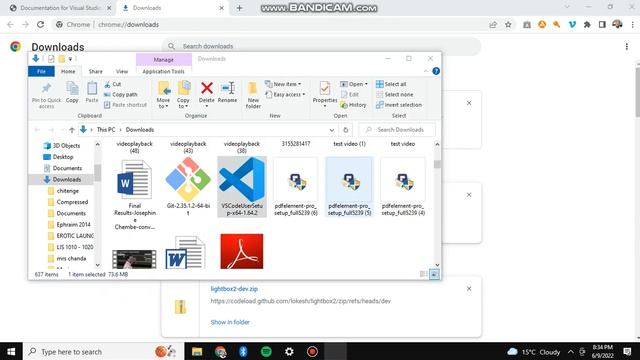Open address bar history dropdown
Screen dimensions: 640x360
pos(332,130)
